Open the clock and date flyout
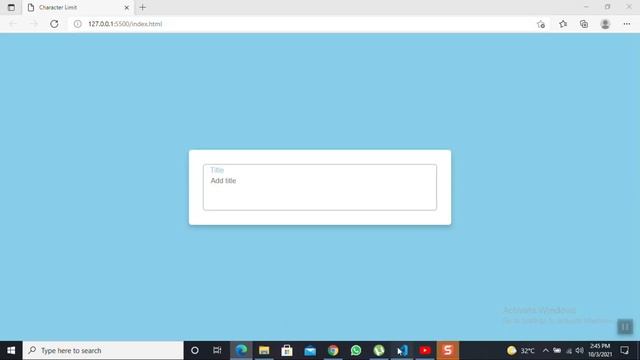 [600, 350]
